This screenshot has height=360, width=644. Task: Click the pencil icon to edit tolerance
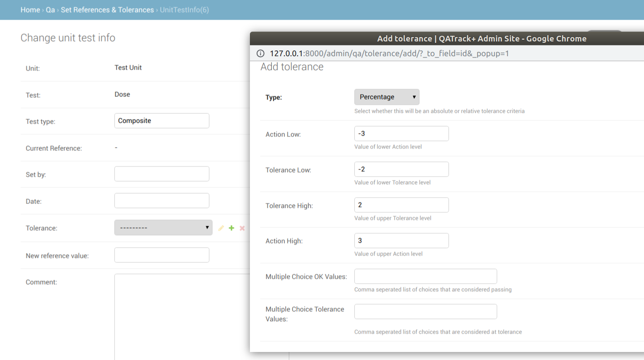pyautogui.click(x=221, y=228)
